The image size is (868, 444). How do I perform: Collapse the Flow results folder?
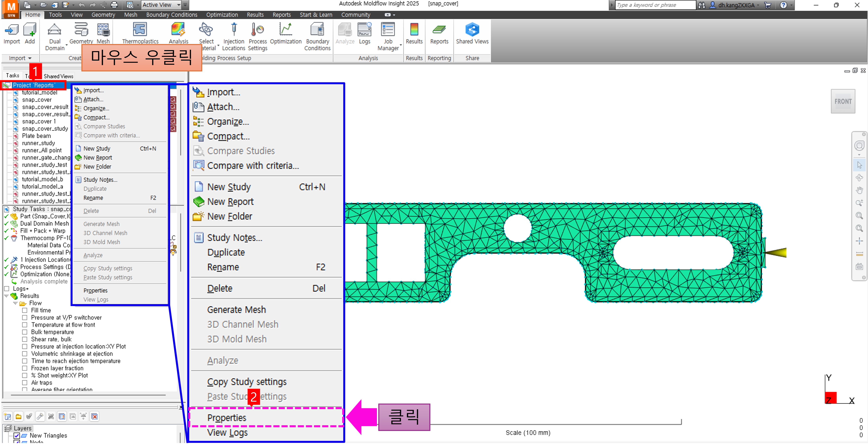point(15,303)
